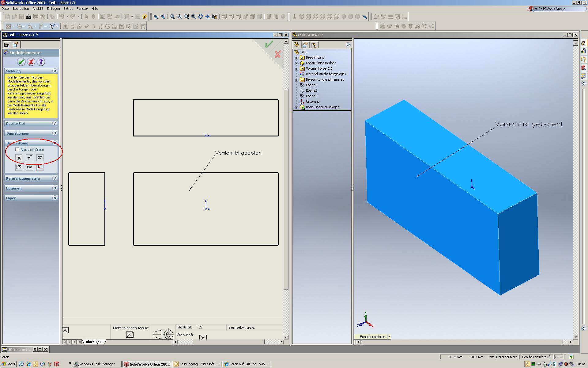The width and height of the screenshot is (588, 368).
Task: Click the Rotate view tool
Action: click(201, 17)
